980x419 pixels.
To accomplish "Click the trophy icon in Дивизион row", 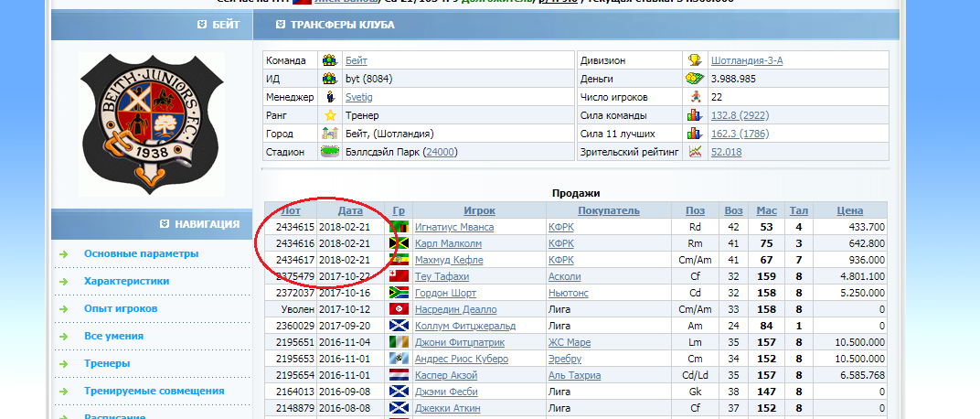I will (x=695, y=60).
